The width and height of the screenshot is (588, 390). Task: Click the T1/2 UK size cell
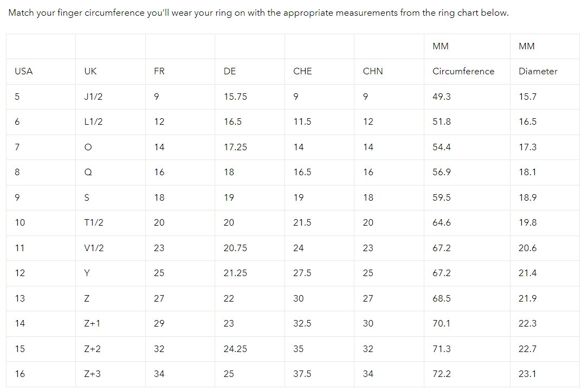click(x=94, y=222)
